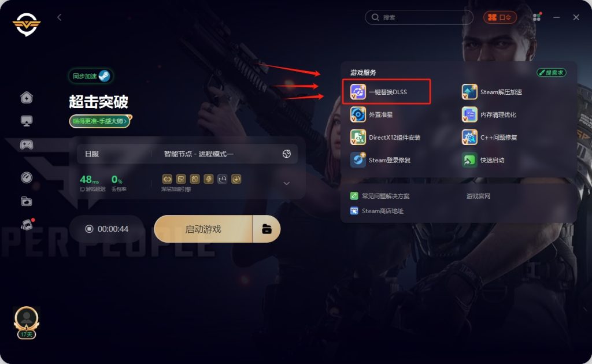
Task: Launch the 外置准星 crosshair tool
Action: pyautogui.click(x=372, y=114)
